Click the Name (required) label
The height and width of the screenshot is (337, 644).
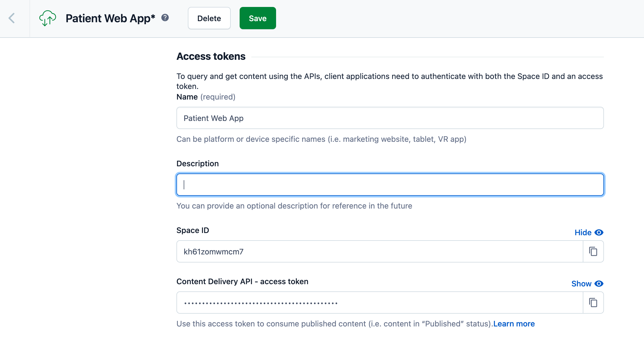(206, 97)
